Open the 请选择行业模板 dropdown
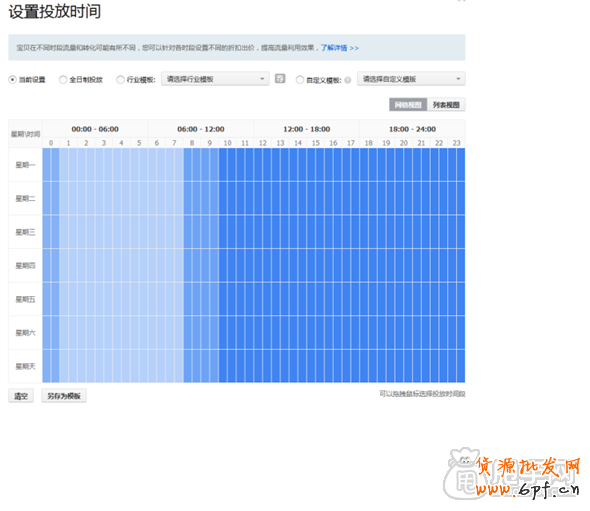The height and width of the screenshot is (511, 590). (x=215, y=79)
